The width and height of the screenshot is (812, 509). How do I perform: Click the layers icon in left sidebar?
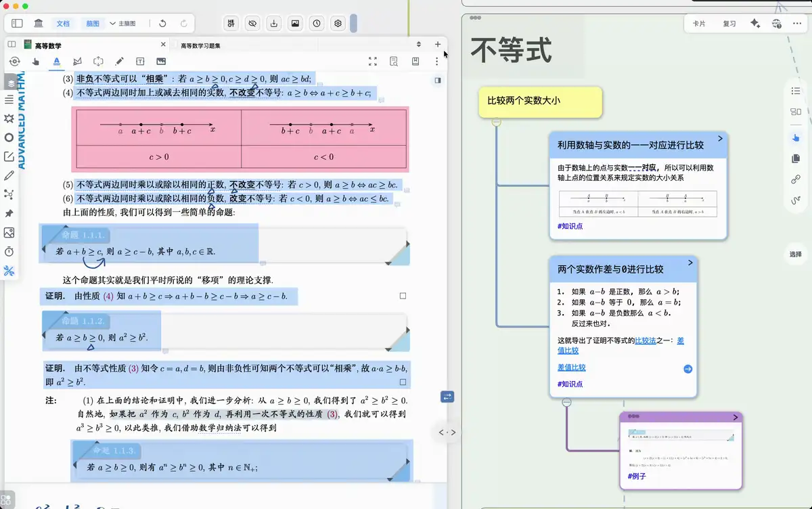(x=10, y=82)
